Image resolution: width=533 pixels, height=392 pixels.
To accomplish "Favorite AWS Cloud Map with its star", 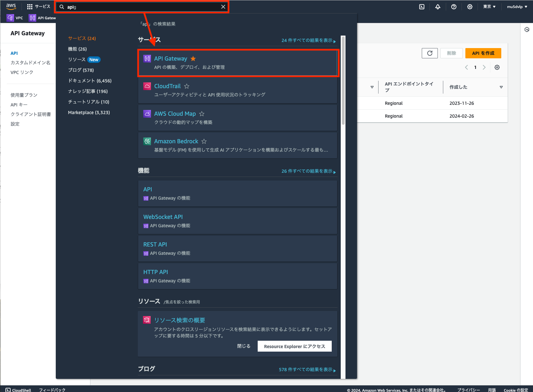I will click(202, 114).
